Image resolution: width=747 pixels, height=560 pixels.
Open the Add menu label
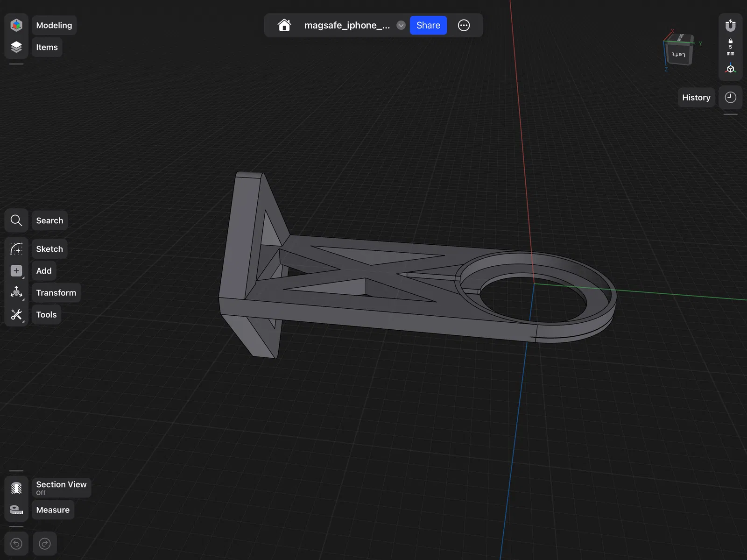(44, 271)
